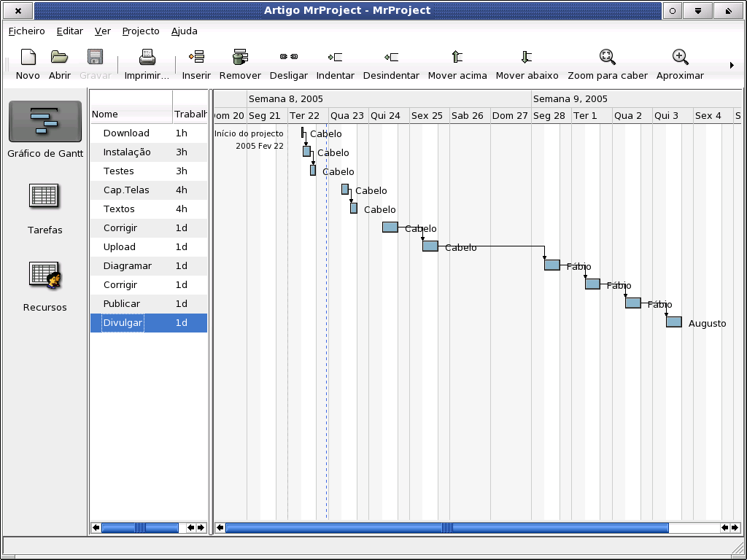747x560 pixels.
Task: Click the 1h work cell for Download
Action: [x=182, y=133]
